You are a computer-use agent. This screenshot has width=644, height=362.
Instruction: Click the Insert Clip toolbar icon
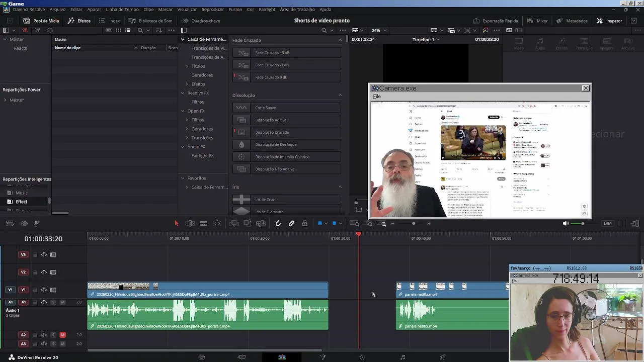coord(234,223)
